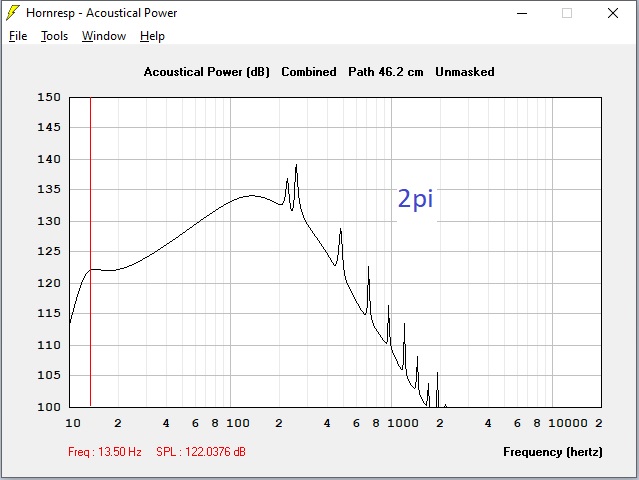Screen dimensions: 639x480
Task: Click the 'Freq : 13.50 Hz' readout
Action: pos(105,452)
